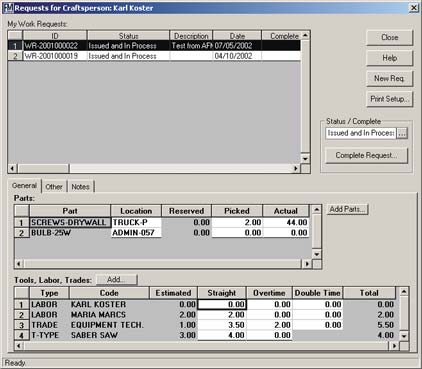Click the Type column header

tap(49, 293)
